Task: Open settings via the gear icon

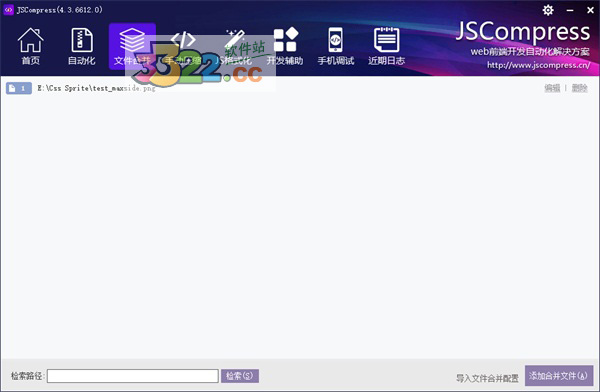Action: (548, 10)
